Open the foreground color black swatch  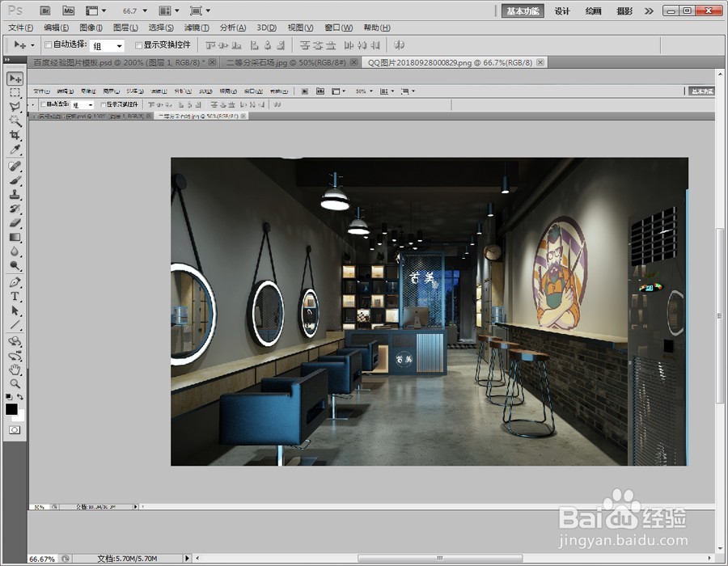coord(11,408)
